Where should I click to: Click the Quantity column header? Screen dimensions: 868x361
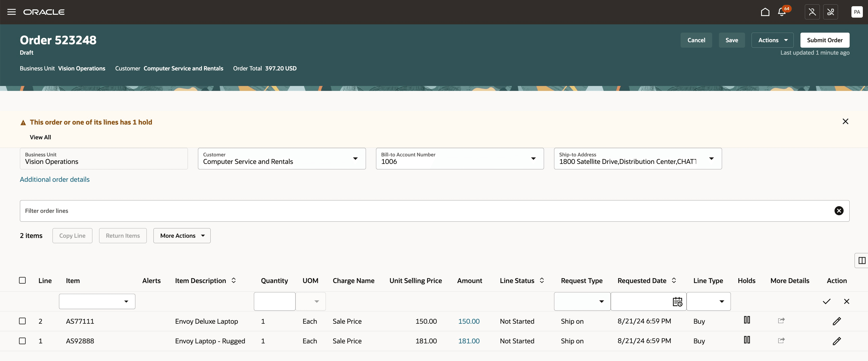[x=274, y=281]
